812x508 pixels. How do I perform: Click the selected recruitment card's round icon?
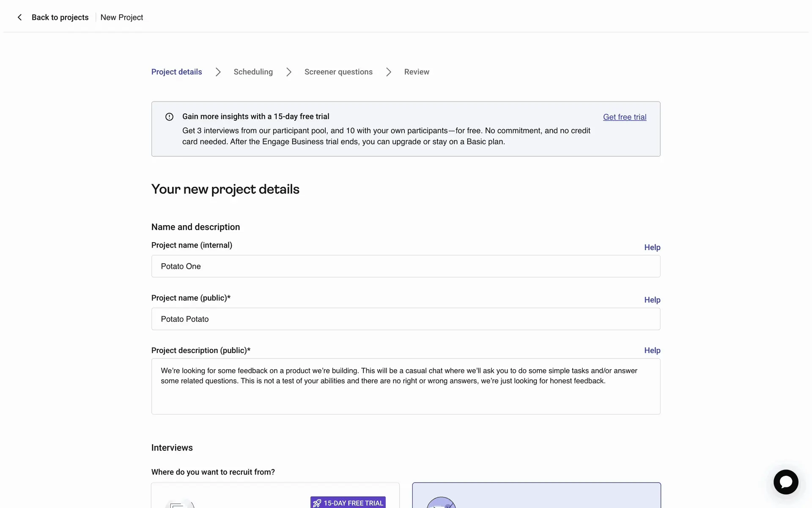point(441,503)
